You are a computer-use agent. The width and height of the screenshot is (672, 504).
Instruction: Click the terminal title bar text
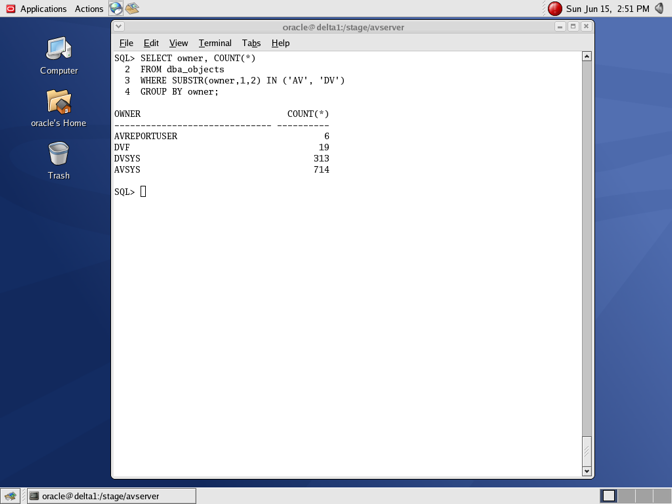[343, 27]
